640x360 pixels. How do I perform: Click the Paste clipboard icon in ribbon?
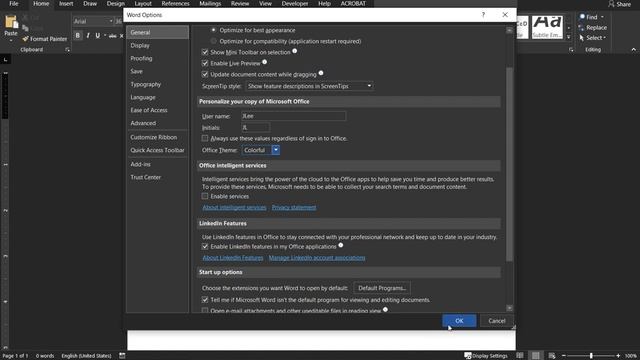pos(11,22)
